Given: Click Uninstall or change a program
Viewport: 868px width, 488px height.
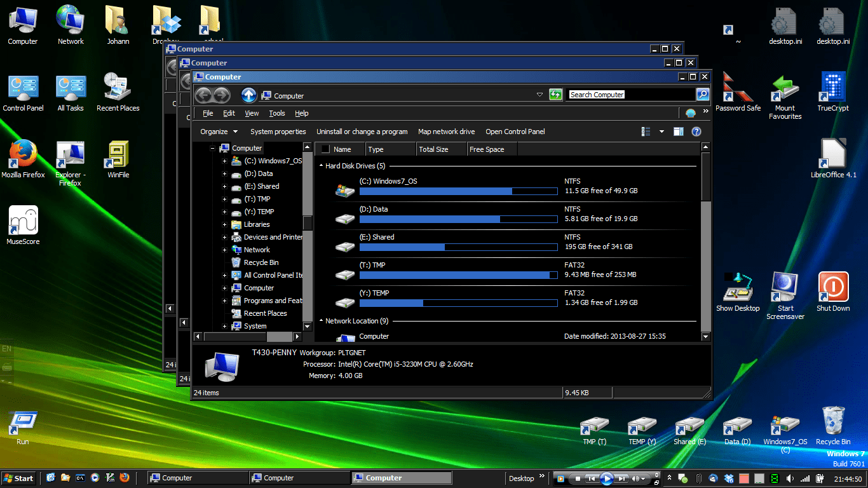Looking at the screenshot, I should (362, 132).
